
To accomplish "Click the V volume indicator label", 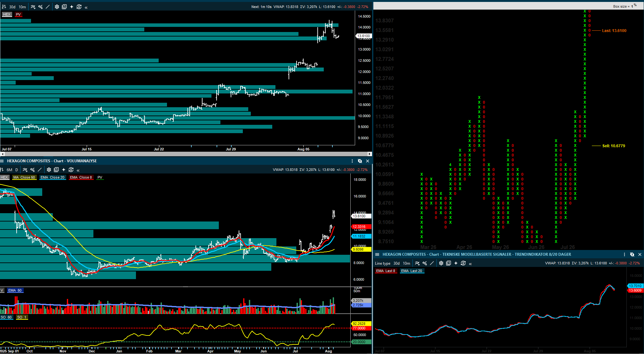I will coord(2,290).
